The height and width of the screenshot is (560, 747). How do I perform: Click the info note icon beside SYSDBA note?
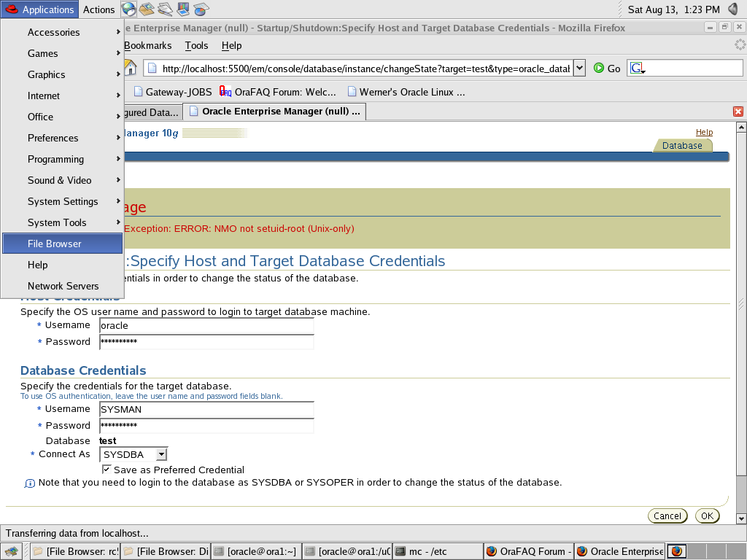point(29,483)
